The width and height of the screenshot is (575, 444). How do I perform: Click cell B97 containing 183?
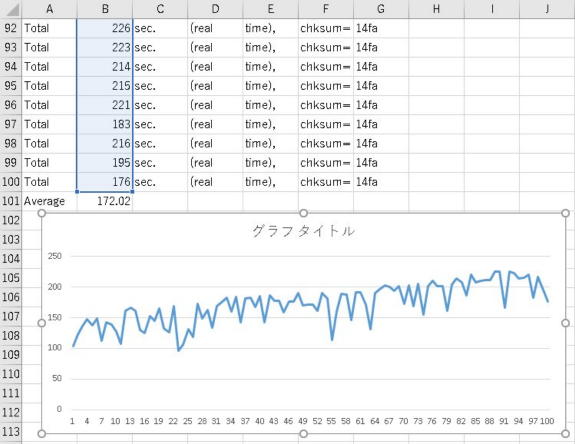[105, 124]
